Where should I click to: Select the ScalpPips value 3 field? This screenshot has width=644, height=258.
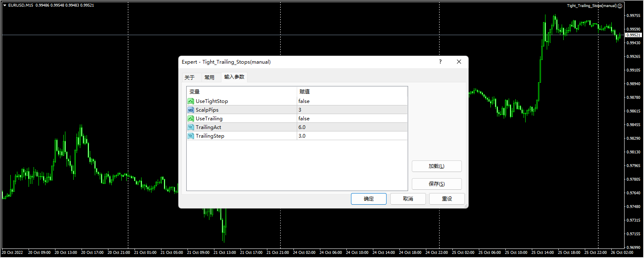tap(352, 110)
